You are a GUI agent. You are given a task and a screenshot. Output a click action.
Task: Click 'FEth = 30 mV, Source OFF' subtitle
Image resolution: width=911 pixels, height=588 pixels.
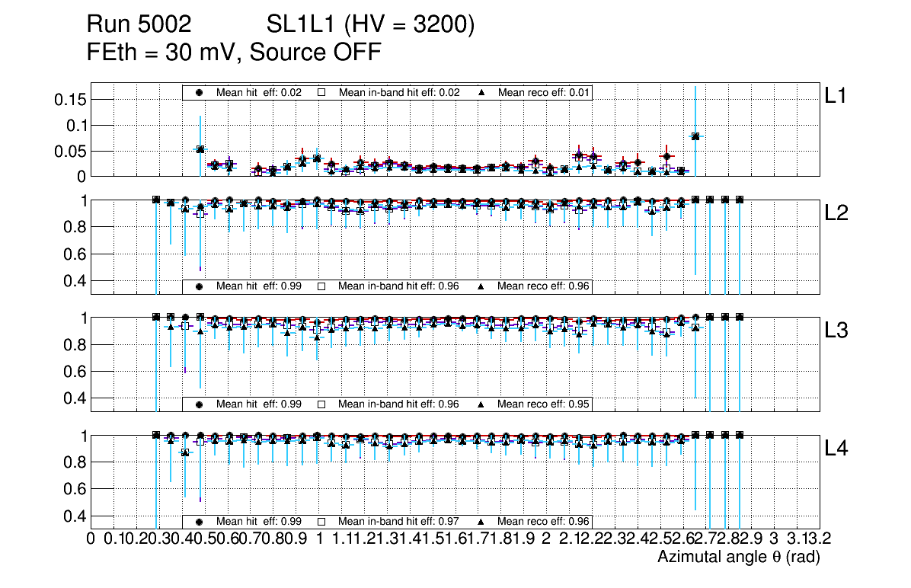click(234, 53)
